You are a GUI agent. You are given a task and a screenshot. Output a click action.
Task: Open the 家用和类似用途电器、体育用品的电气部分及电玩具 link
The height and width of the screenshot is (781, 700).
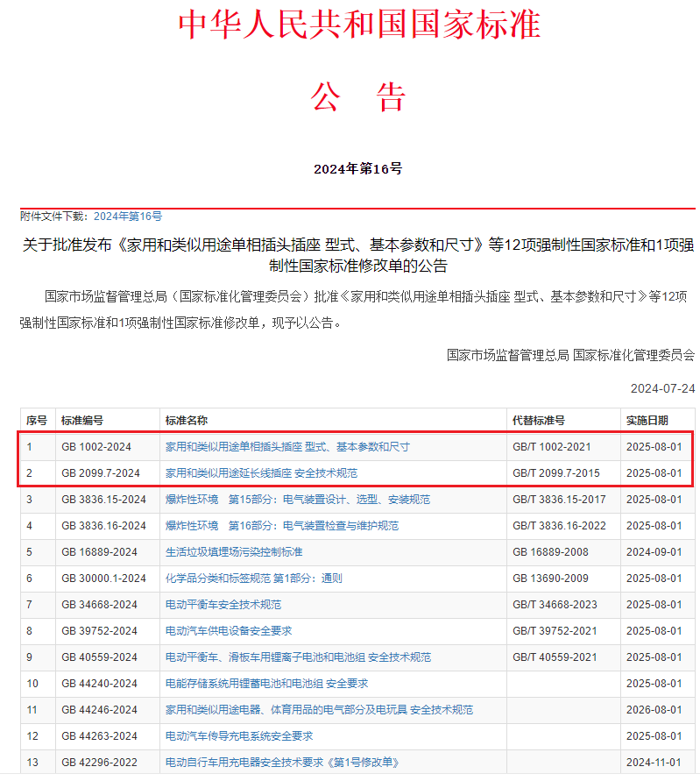(x=319, y=710)
